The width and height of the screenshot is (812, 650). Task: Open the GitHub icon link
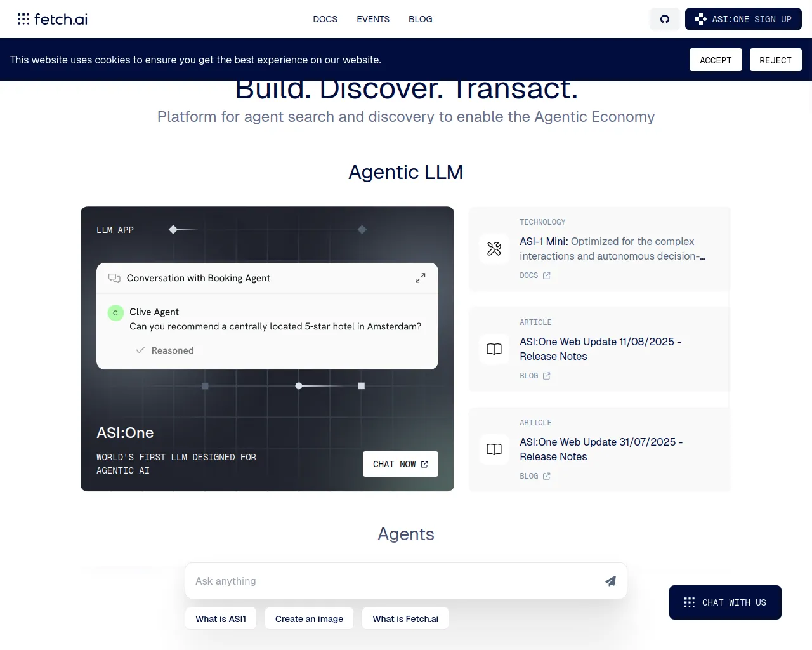tap(665, 19)
